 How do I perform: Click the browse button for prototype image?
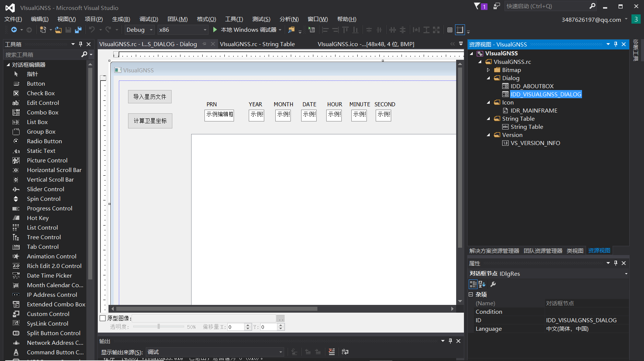point(281,319)
